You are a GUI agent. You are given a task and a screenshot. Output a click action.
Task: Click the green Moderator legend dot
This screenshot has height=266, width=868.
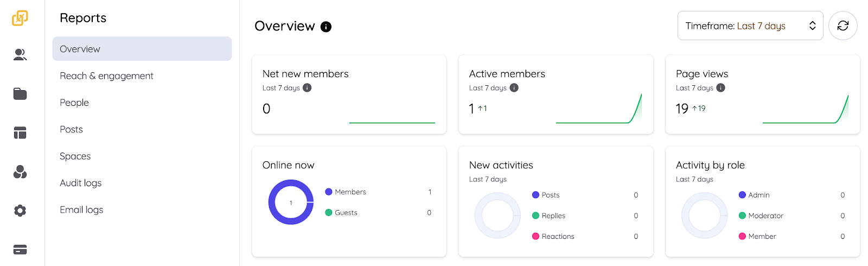[742, 216]
